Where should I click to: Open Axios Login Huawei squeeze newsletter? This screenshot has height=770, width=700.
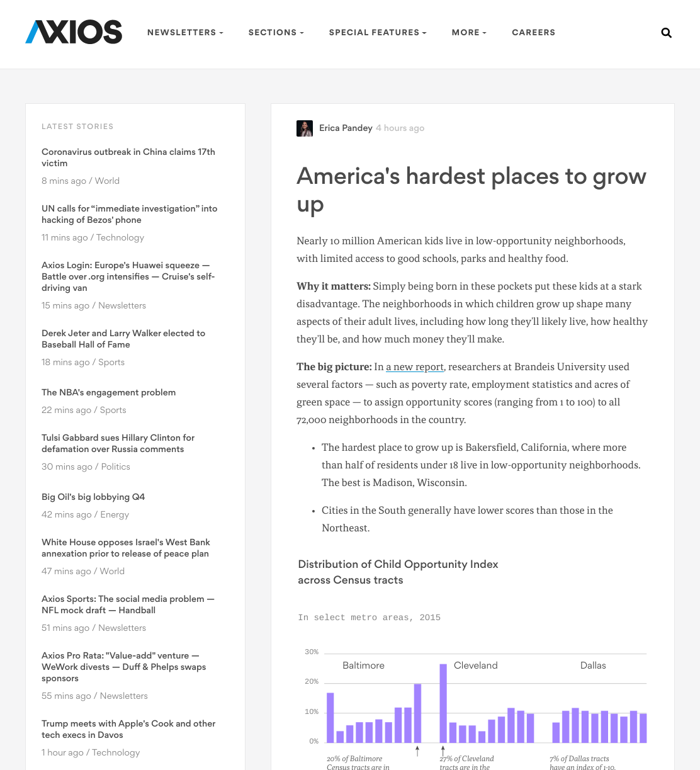point(128,276)
